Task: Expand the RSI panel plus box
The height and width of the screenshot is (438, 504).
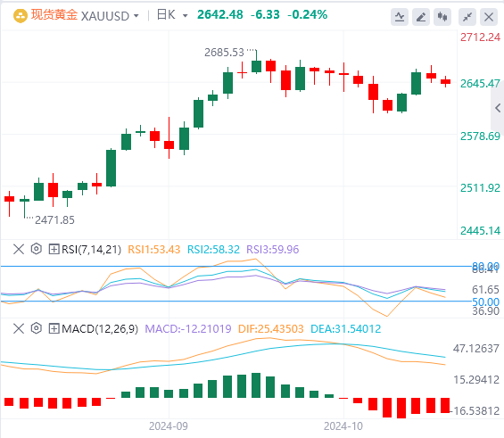Action: coord(54,249)
